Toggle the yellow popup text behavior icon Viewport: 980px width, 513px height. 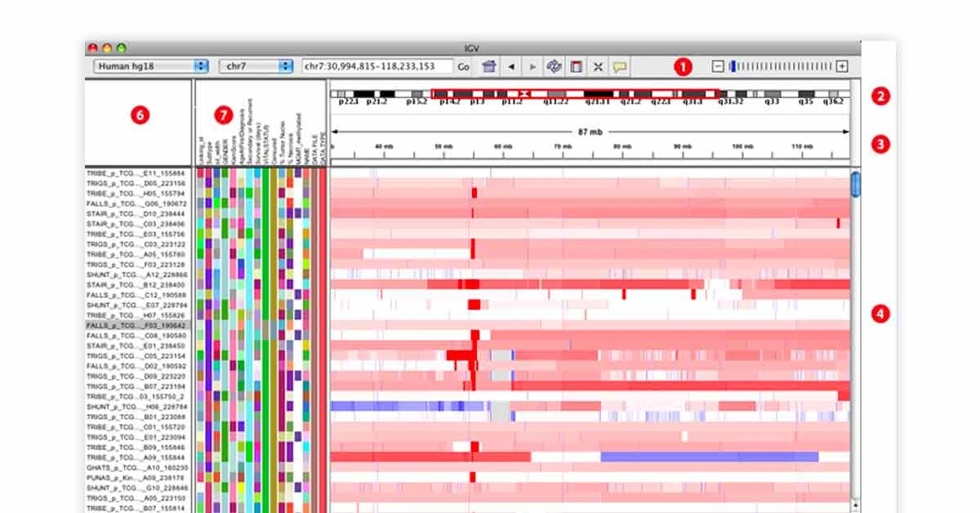(619, 67)
